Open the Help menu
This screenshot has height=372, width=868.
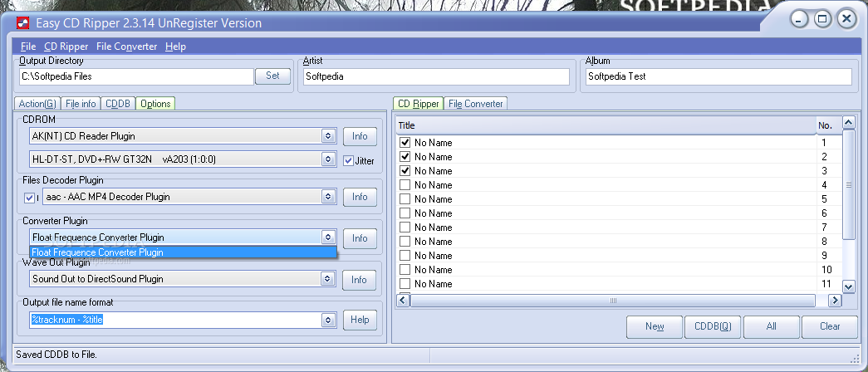pos(175,46)
